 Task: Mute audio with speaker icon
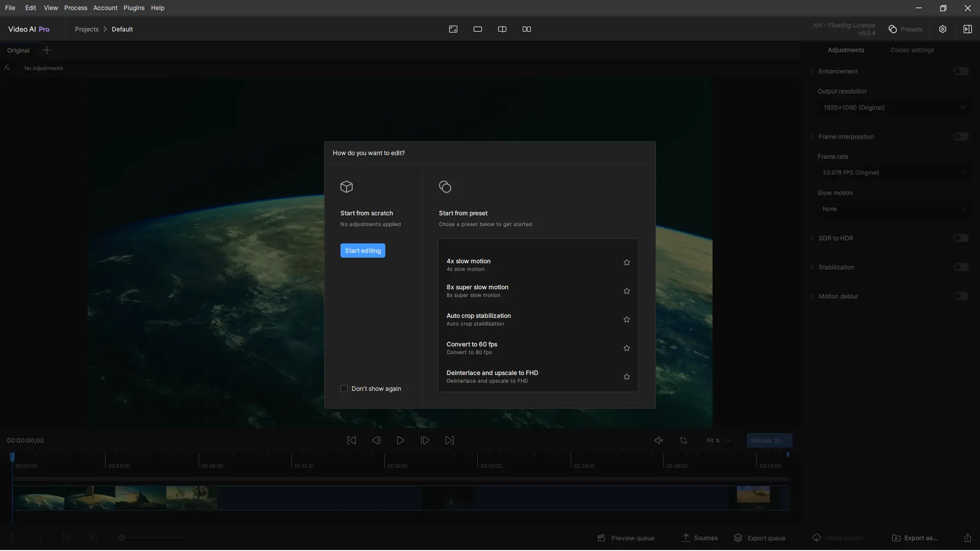(x=659, y=440)
